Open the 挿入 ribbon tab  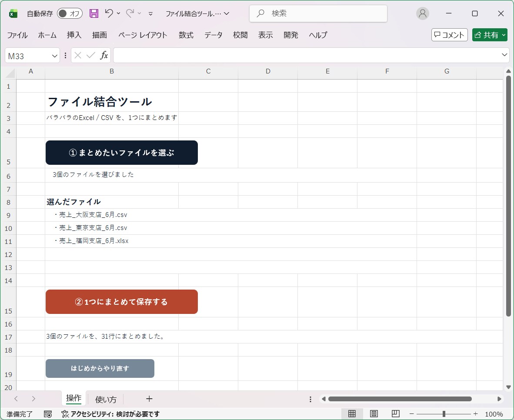point(74,35)
